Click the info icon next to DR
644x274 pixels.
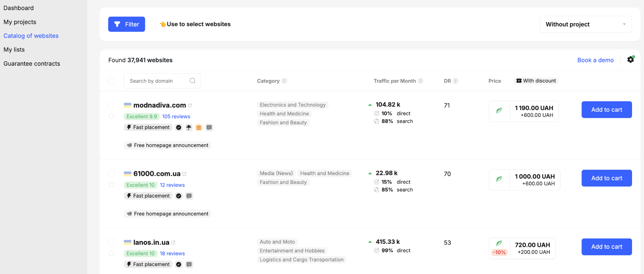pyautogui.click(x=455, y=81)
